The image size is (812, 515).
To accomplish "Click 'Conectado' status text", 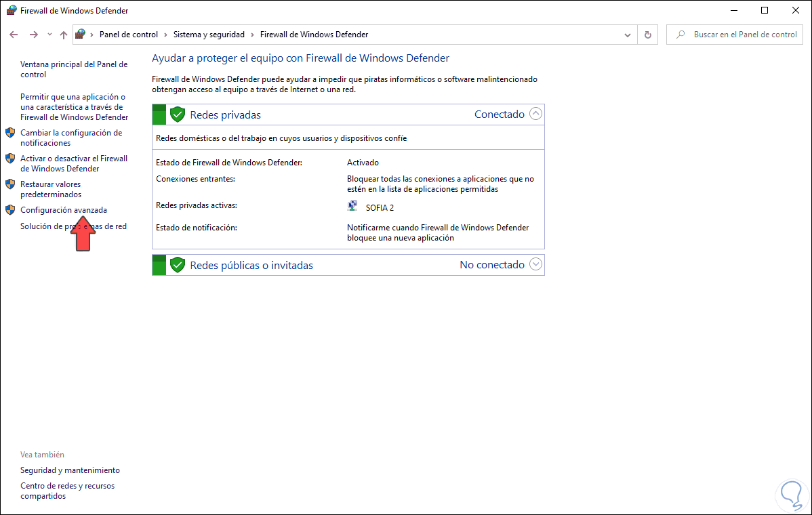I will click(x=500, y=115).
